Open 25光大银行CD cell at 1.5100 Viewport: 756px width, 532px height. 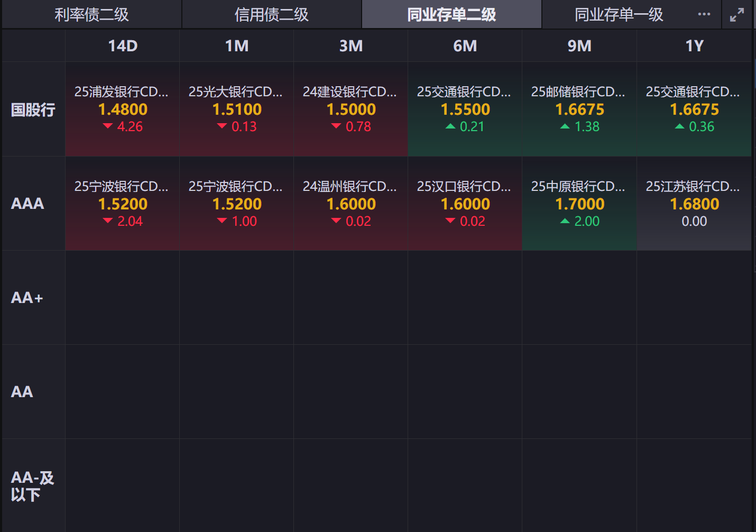pyautogui.click(x=237, y=109)
